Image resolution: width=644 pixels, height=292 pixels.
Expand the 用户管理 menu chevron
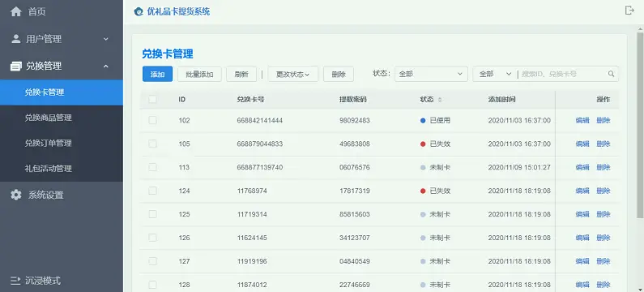pos(105,39)
